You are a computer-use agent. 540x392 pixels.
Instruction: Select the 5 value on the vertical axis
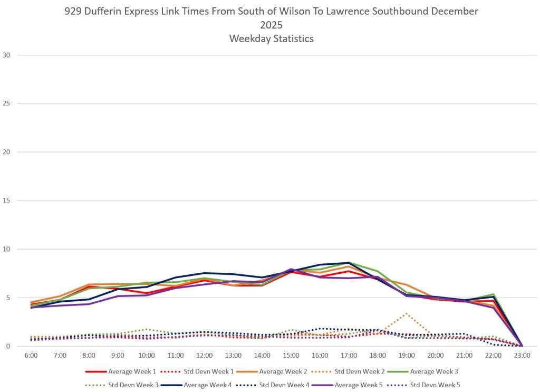tap(8, 298)
